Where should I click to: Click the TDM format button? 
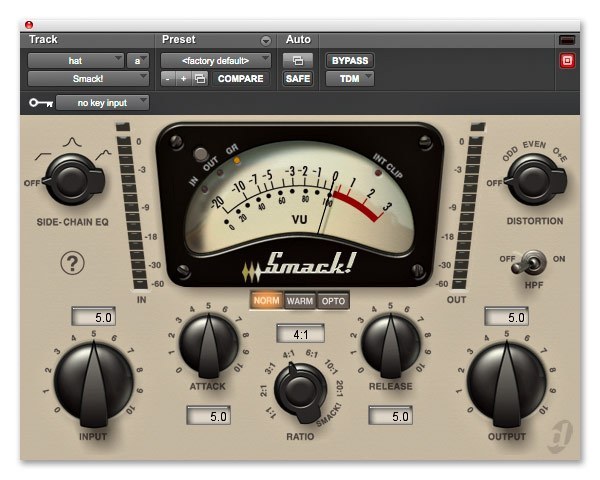pyautogui.click(x=348, y=78)
